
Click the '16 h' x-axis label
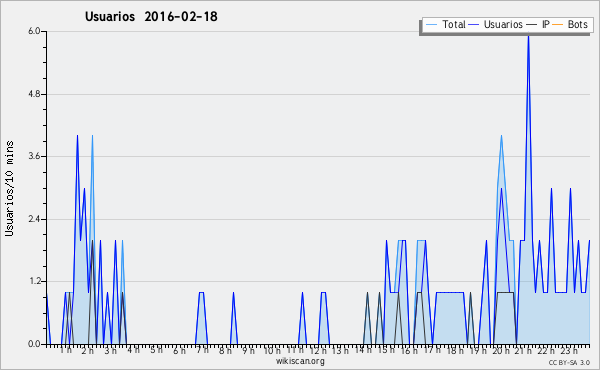(x=409, y=351)
